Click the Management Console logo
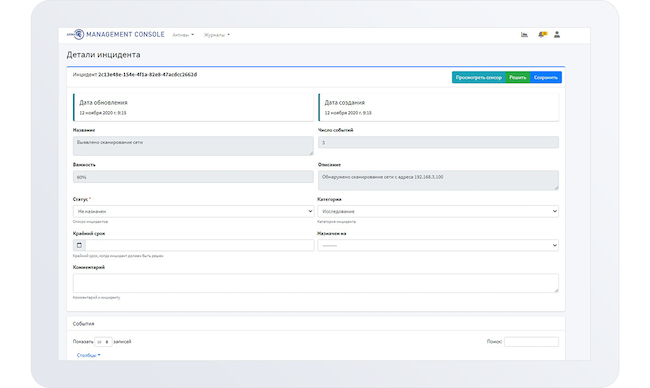Screen dimensions: 650x388 tap(116, 34)
